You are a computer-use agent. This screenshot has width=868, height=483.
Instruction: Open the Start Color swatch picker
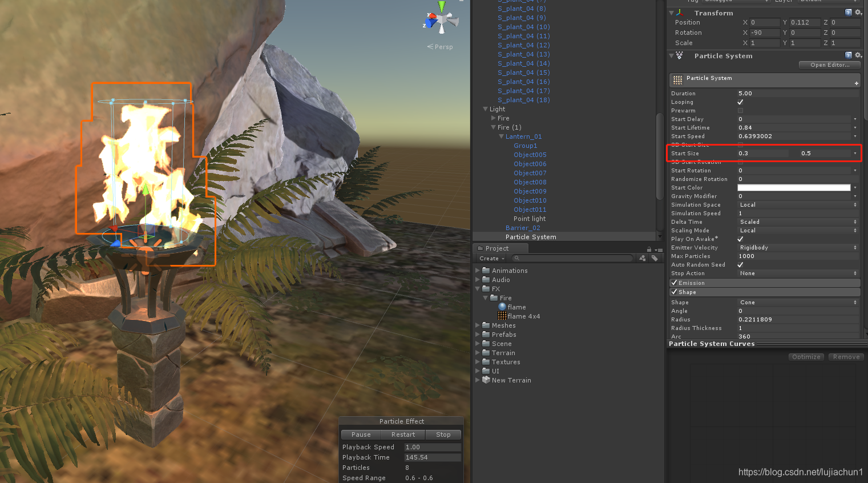794,187
